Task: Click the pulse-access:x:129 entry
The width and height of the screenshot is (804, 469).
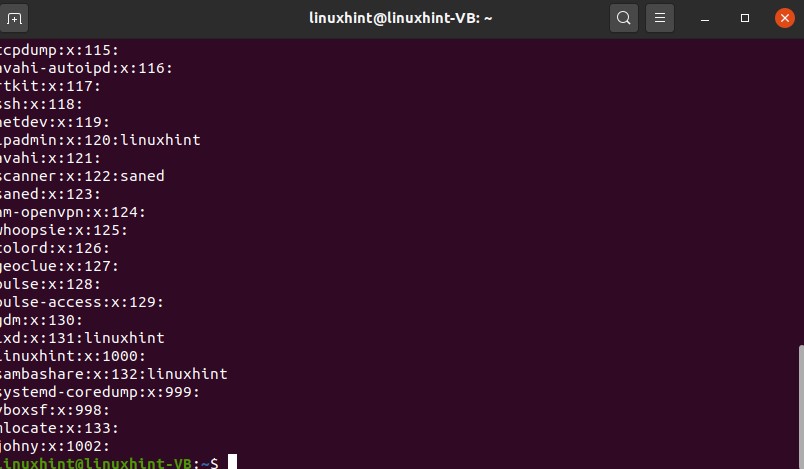Action: (82, 302)
